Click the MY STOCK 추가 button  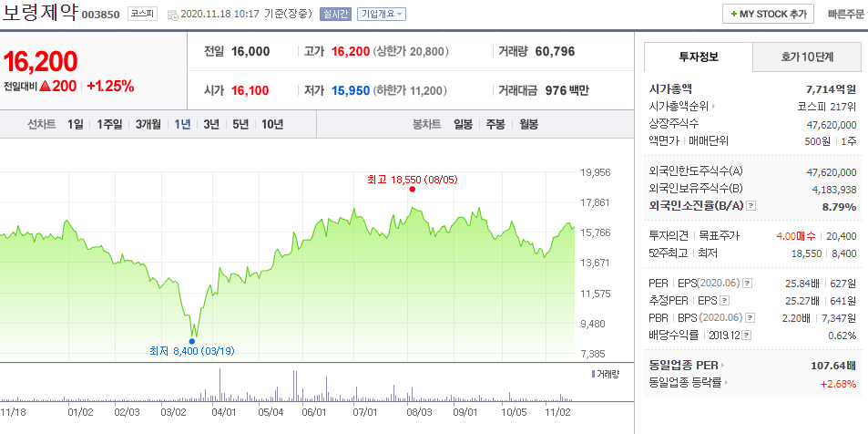[768, 14]
